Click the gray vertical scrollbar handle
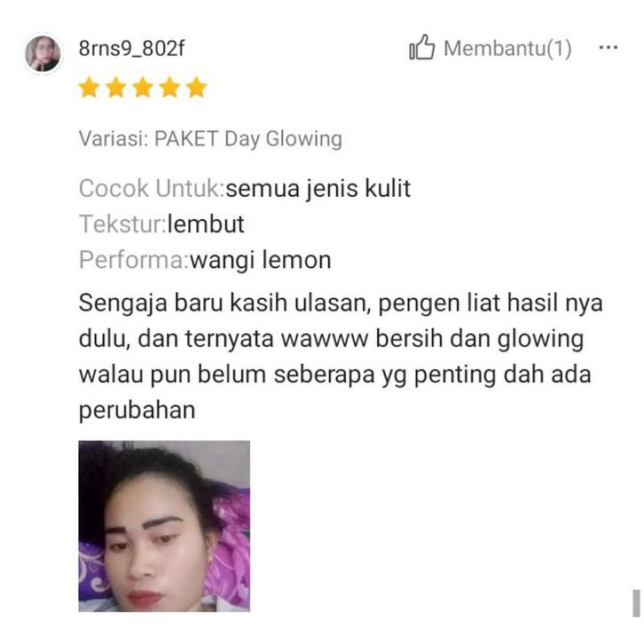The height and width of the screenshot is (644, 644). (x=636, y=603)
